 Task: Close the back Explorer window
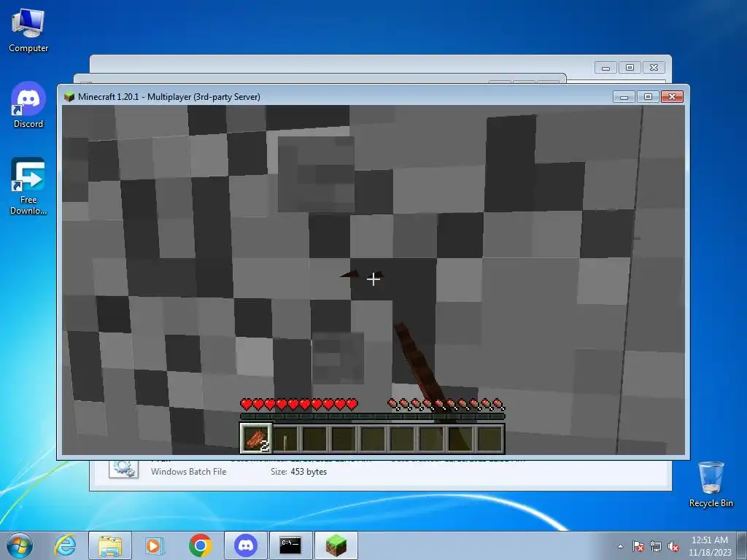pos(654,68)
